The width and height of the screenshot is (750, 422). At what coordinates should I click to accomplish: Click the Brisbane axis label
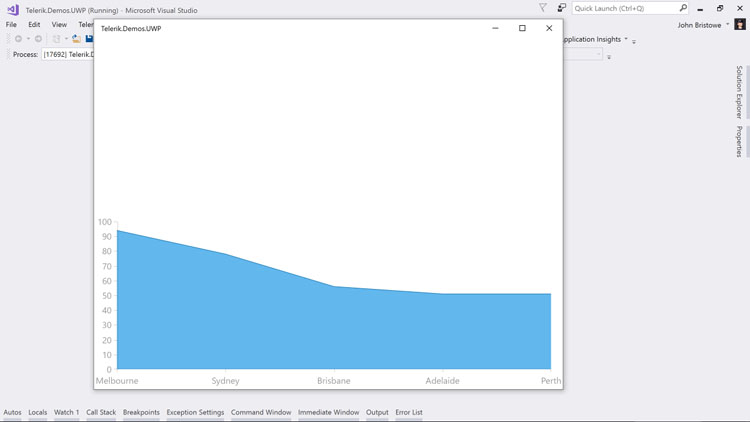tap(334, 381)
